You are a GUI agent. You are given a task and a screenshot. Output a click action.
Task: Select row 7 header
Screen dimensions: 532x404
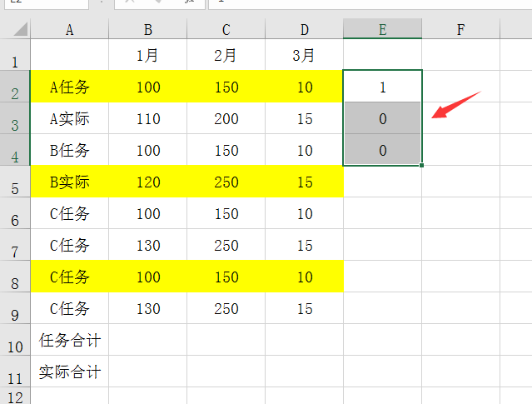[15, 244]
